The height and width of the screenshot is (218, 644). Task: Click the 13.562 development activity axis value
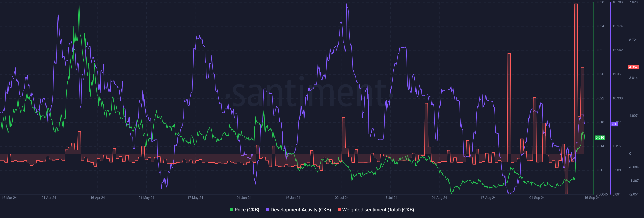click(618, 50)
